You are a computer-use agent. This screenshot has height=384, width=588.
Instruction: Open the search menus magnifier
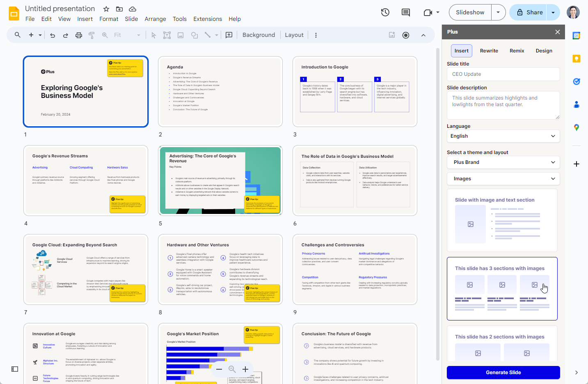tap(18, 35)
